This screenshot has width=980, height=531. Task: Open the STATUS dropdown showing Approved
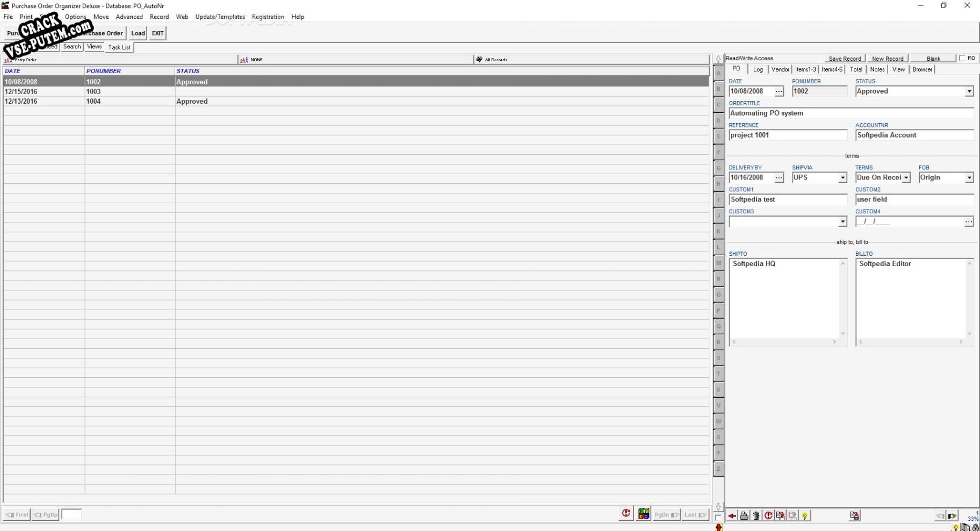[x=970, y=91]
